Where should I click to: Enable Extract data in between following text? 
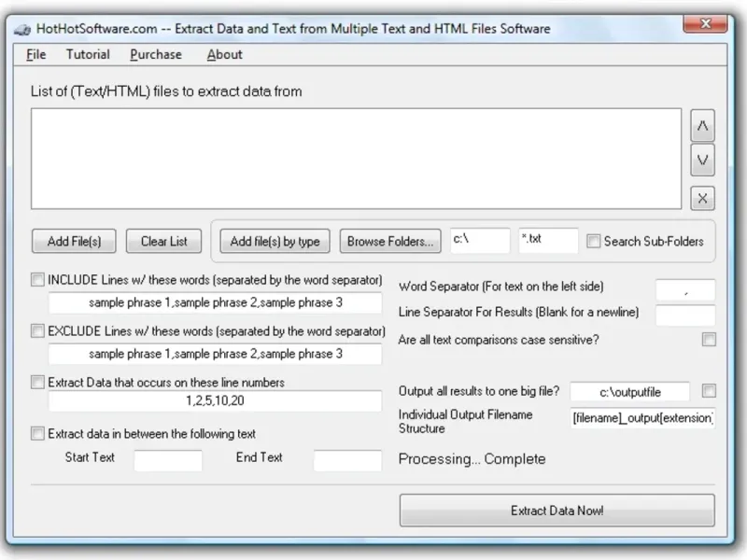click(37, 433)
